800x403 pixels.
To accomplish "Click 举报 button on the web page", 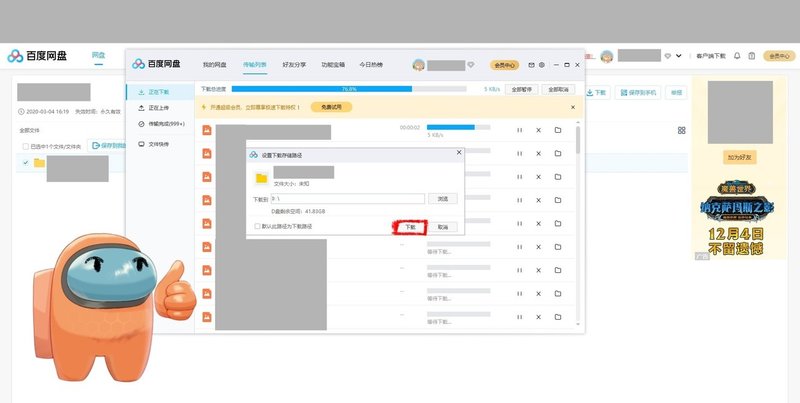I will point(676,92).
